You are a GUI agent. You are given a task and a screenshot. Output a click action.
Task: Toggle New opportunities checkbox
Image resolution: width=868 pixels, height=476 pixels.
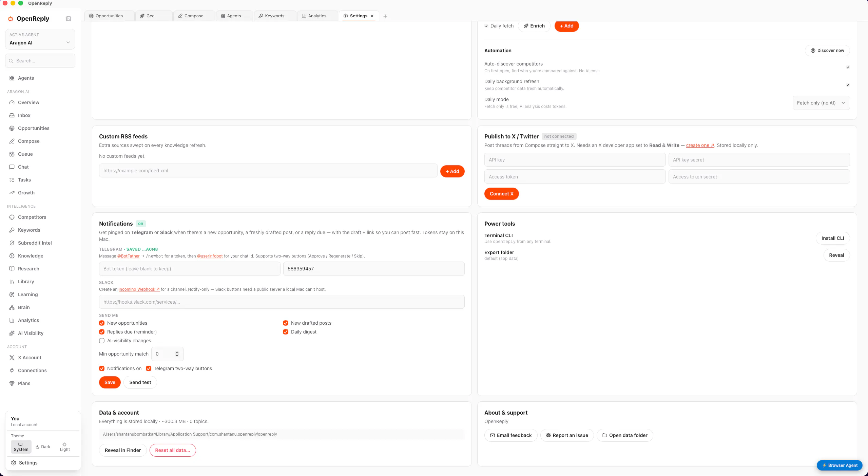(102, 323)
